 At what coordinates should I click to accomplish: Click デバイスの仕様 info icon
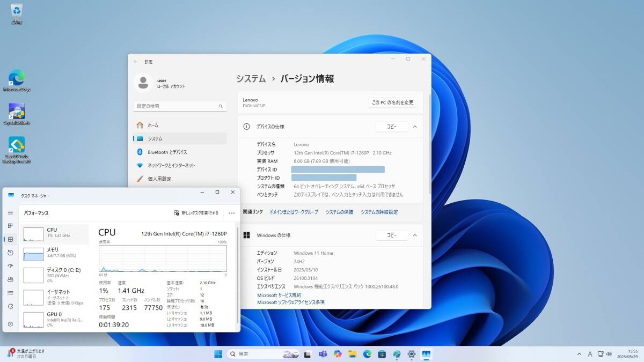coord(246,127)
